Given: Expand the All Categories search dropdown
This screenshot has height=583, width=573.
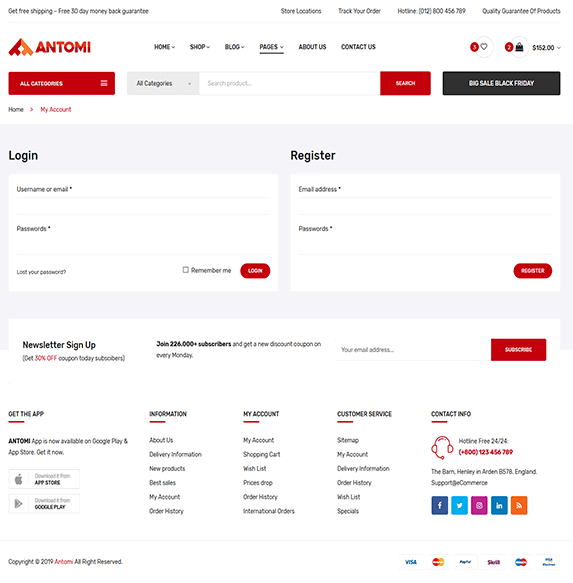Looking at the screenshot, I should click(163, 83).
